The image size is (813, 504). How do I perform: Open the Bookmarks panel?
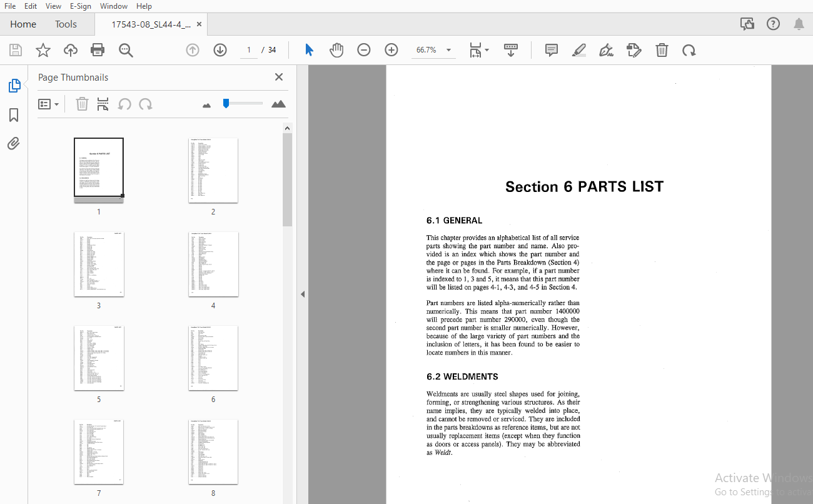(14, 115)
